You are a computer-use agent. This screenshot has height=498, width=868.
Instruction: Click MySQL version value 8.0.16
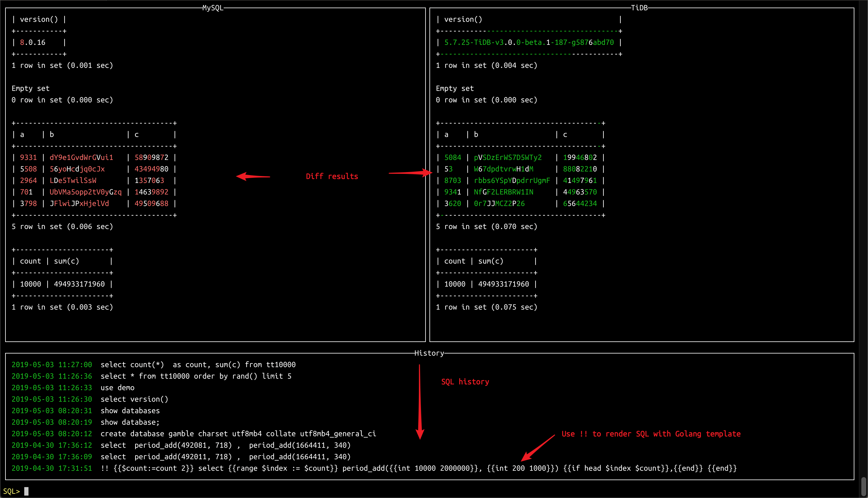pos(32,42)
